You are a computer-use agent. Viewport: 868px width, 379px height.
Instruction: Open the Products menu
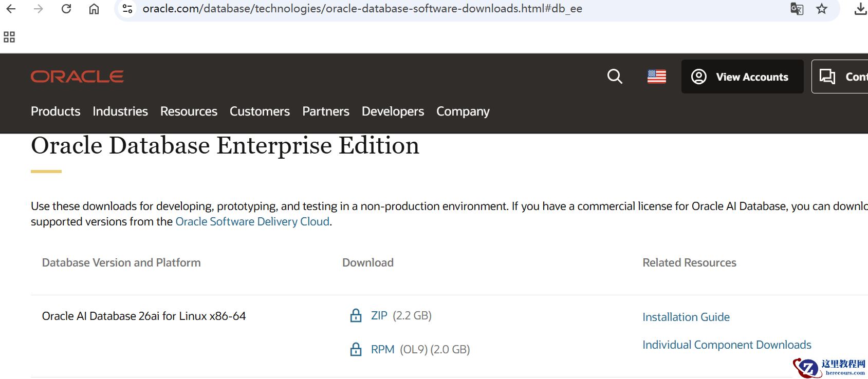coord(56,111)
